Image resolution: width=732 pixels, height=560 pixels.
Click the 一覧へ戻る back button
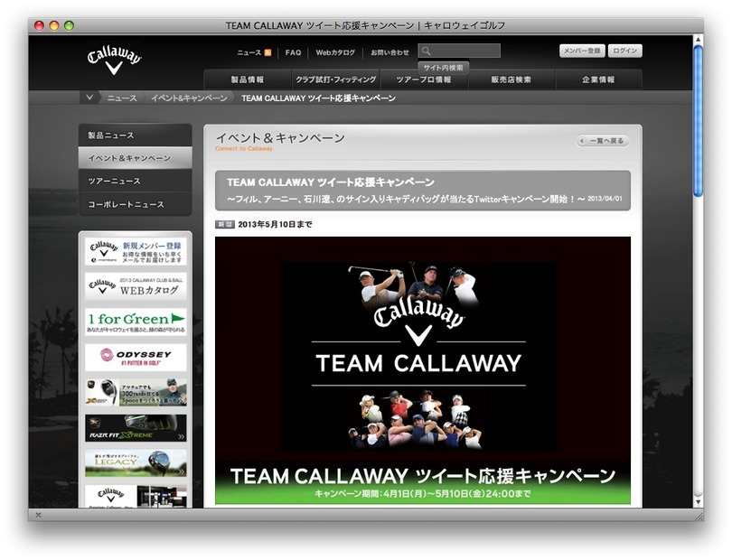(603, 141)
